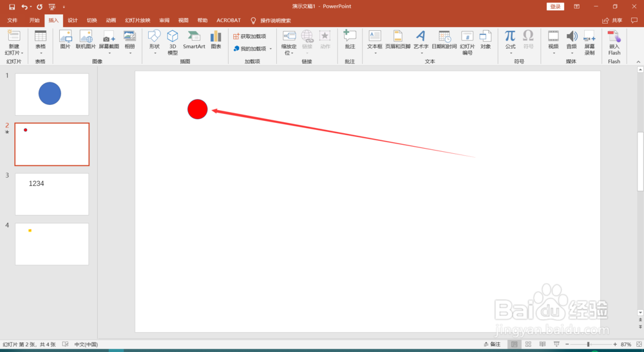The width and height of the screenshot is (644, 352).
Task: Select the red circle shape on slide
Action: [x=198, y=109]
